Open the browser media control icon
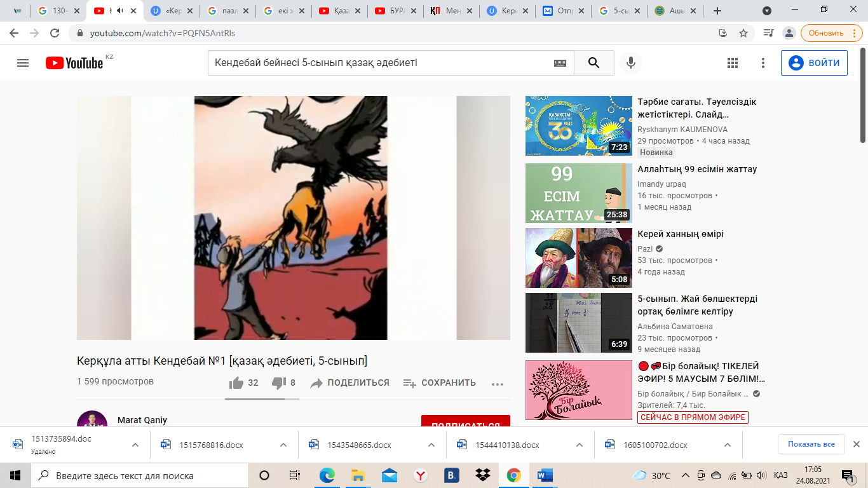 [x=768, y=33]
